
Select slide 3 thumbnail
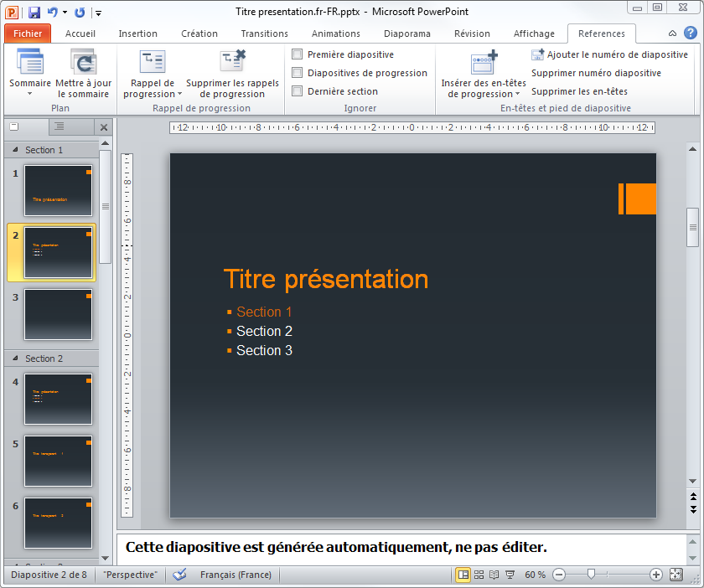pos(59,315)
